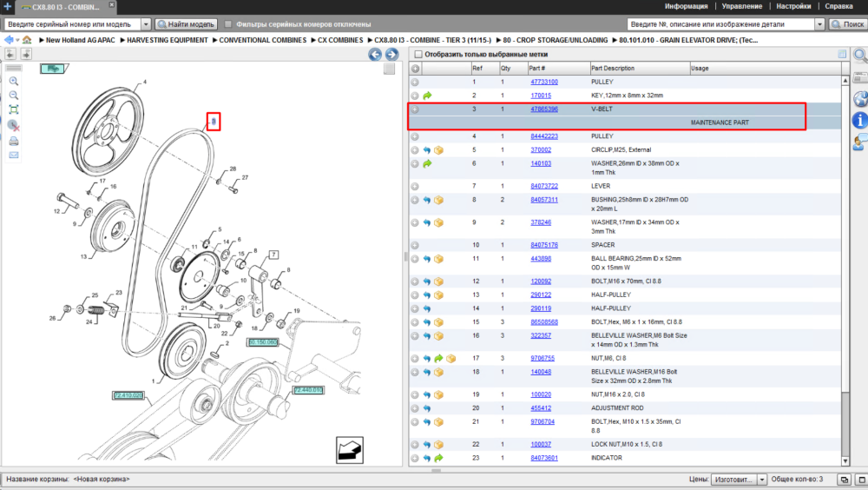Print the diagram
868x490 pixels.
[14, 141]
